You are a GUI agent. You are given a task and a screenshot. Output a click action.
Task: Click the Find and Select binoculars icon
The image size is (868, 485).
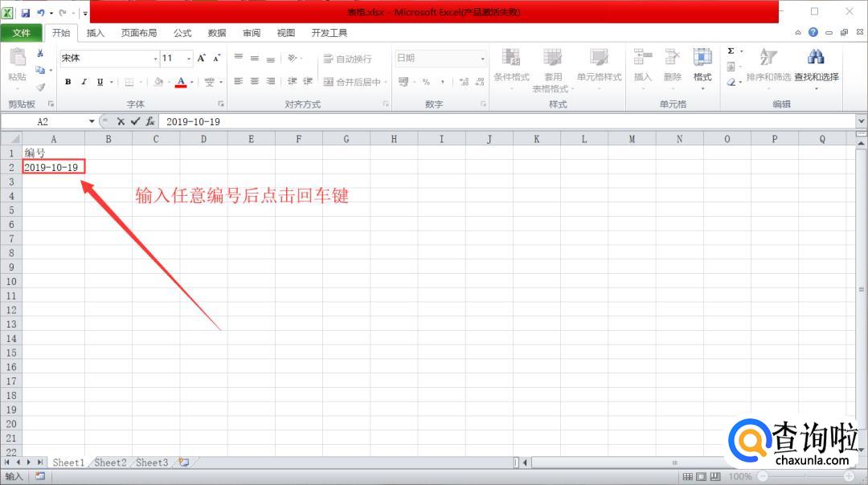[x=816, y=58]
